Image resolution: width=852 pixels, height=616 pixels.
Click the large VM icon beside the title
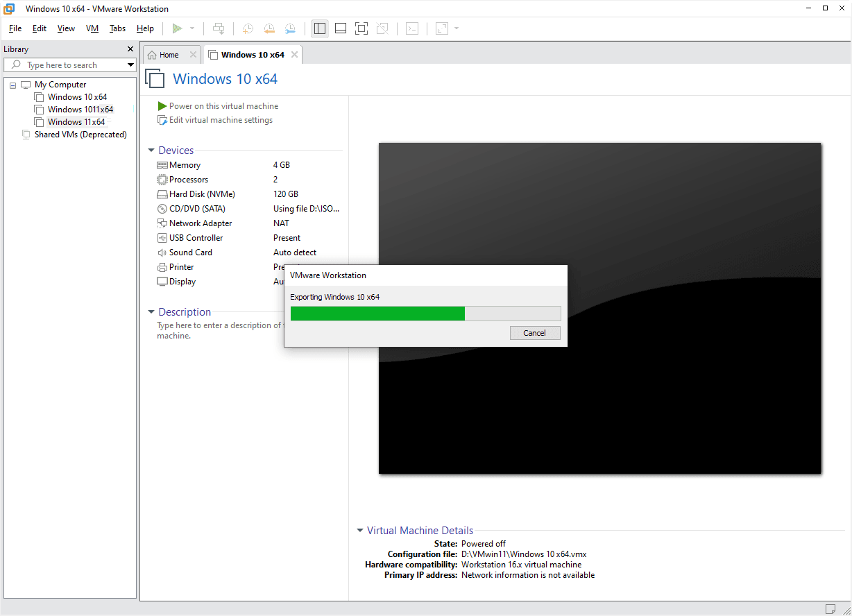(x=155, y=78)
